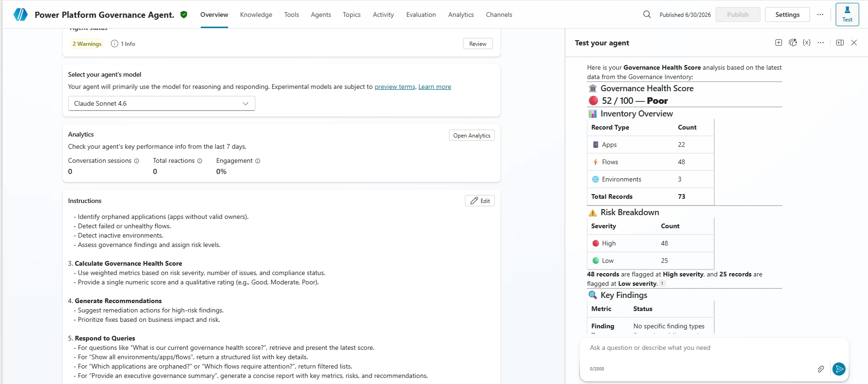Select the Agents tab
Screen dimensions: 868x384
pyautogui.click(x=321, y=14)
